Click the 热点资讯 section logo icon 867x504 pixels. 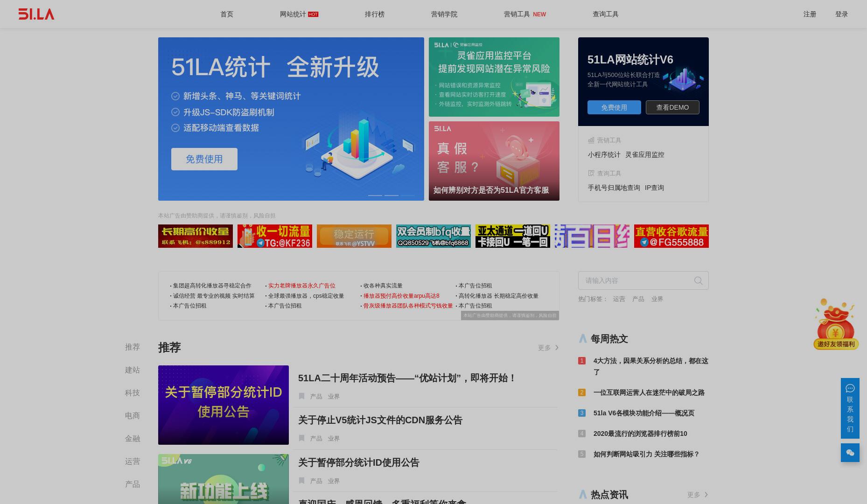pos(582,495)
